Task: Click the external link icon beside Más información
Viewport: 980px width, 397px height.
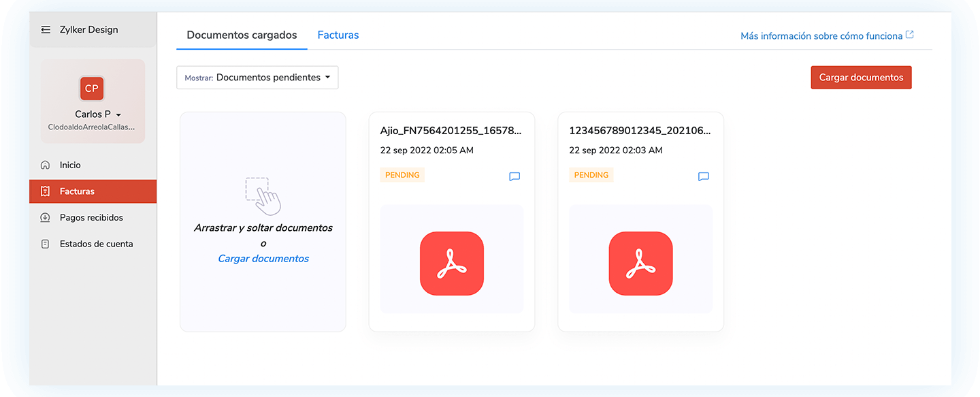Action: (910, 35)
